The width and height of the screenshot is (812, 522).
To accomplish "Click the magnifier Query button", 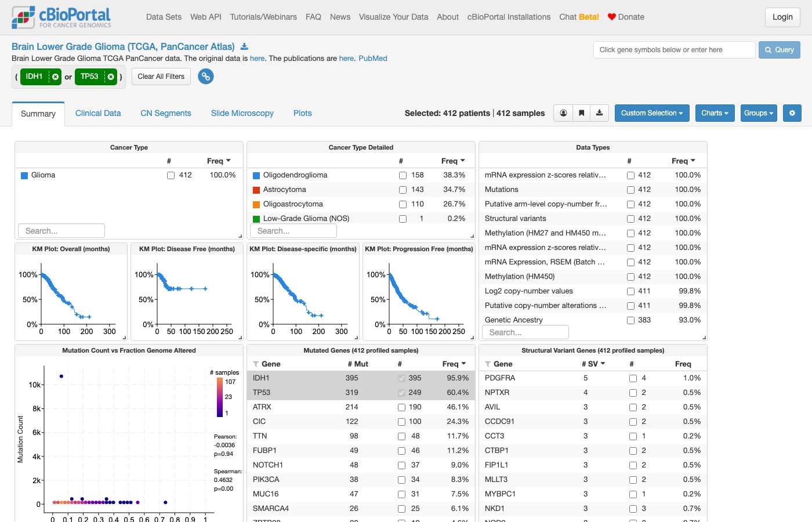I will (780, 50).
